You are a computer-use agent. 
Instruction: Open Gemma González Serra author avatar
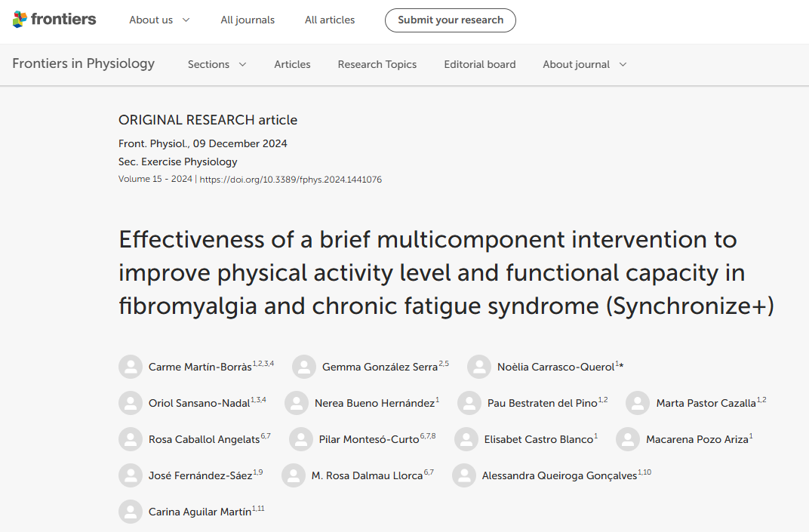click(x=304, y=367)
